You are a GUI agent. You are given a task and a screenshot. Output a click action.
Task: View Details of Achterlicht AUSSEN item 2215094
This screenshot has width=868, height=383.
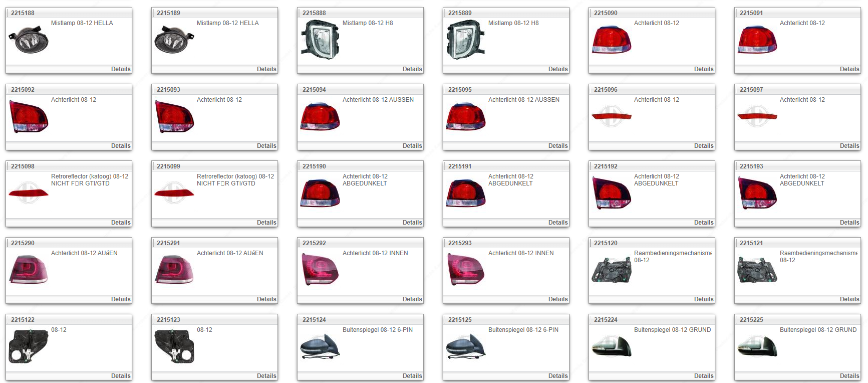pos(412,146)
